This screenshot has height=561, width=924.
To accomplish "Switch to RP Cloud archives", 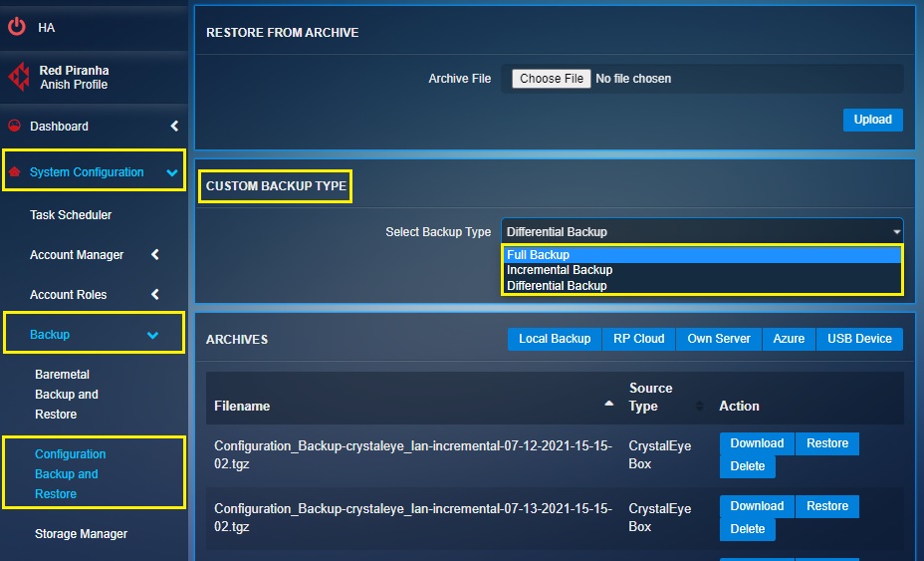I will click(639, 339).
